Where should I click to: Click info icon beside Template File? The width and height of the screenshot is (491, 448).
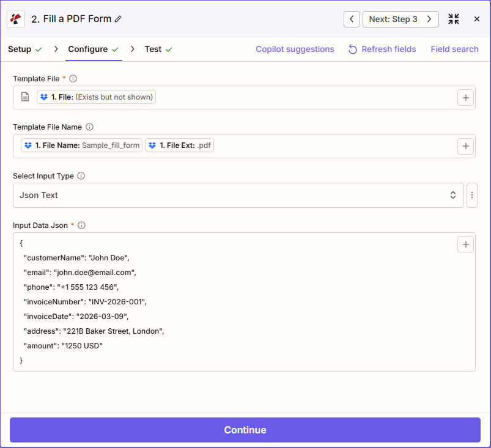coord(73,79)
